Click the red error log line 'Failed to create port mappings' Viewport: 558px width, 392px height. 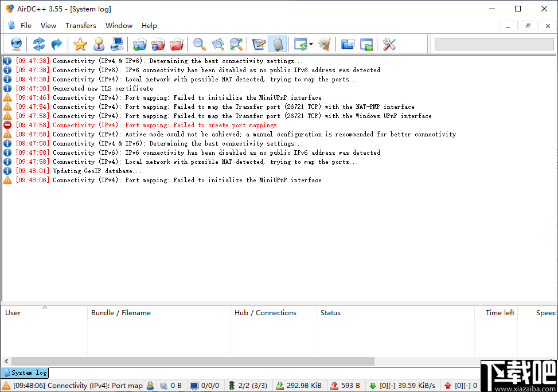[165, 125]
